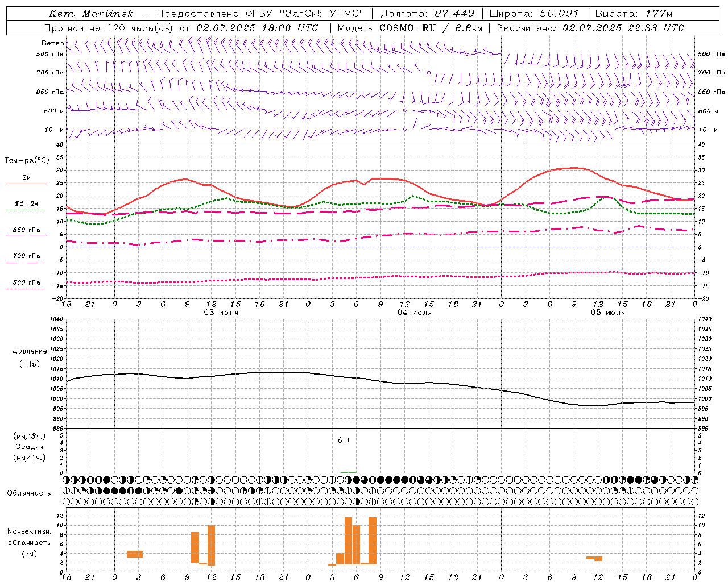Screen dimensions: 728x582
Task: Click the Долгота: 87.449 value
Action: tap(427, 14)
